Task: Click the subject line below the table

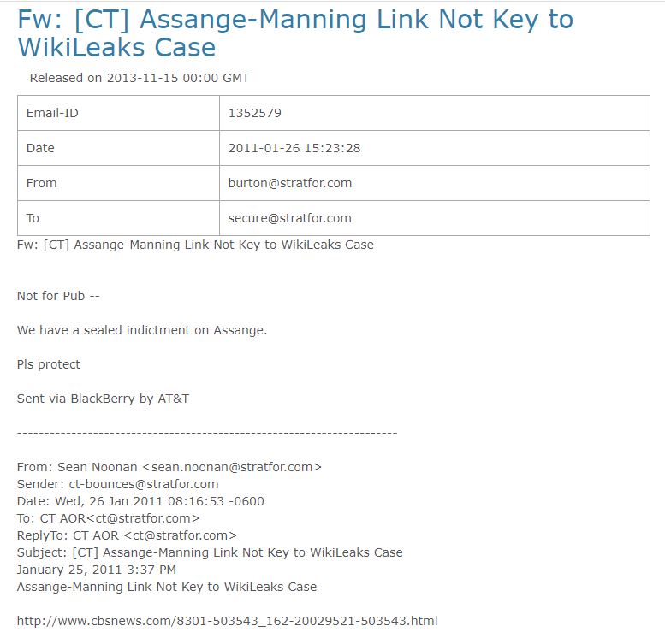Action: tap(195, 245)
